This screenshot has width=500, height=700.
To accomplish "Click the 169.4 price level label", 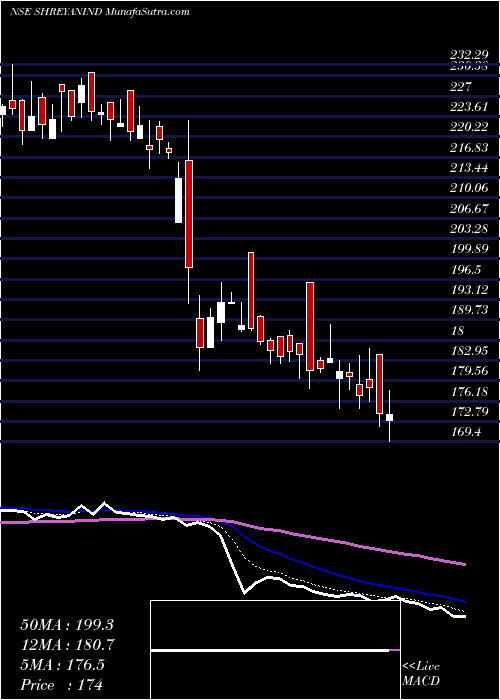I will tap(465, 432).
